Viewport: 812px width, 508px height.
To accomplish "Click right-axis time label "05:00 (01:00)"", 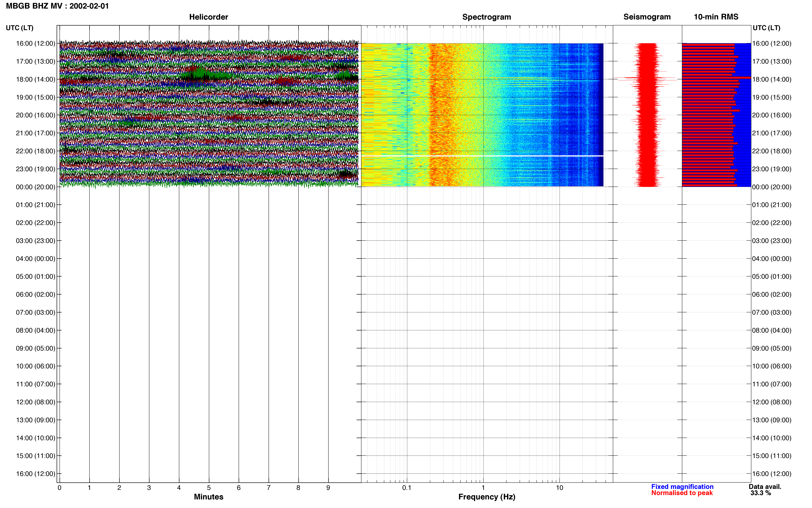I will (772, 277).
